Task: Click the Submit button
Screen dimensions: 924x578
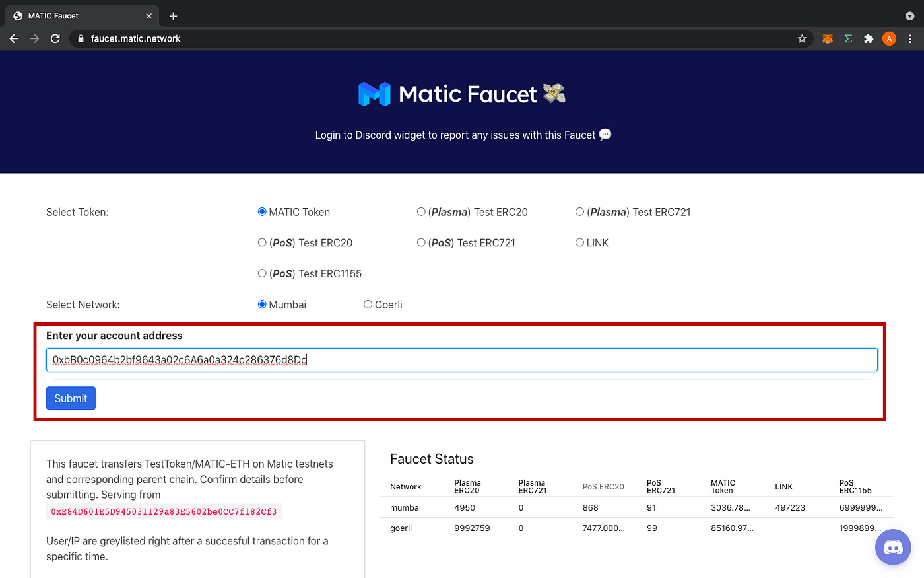Action: [x=71, y=398]
